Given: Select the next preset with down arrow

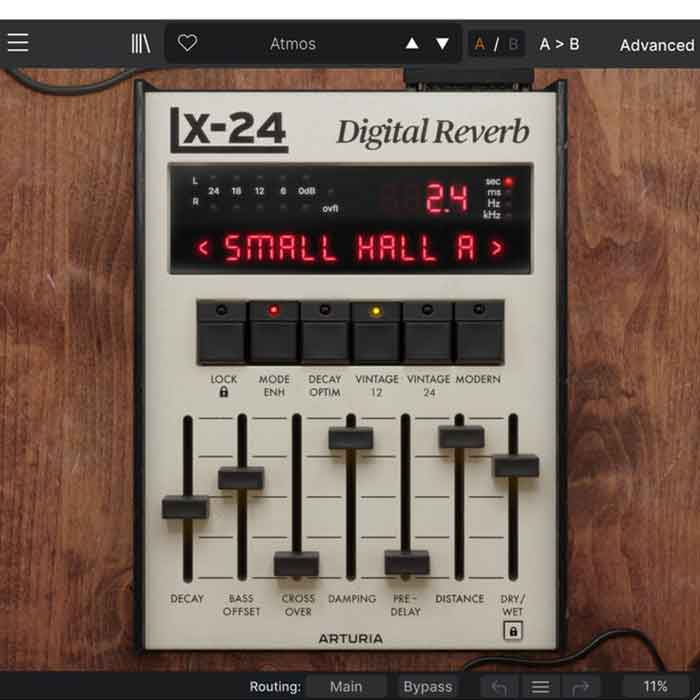Looking at the screenshot, I should pos(442,44).
